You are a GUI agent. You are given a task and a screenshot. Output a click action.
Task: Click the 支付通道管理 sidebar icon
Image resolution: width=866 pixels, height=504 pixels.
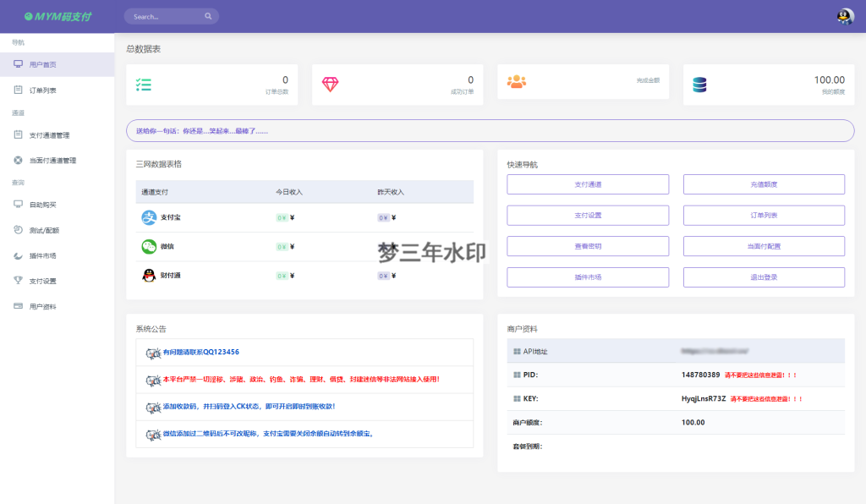tap(19, 134)
